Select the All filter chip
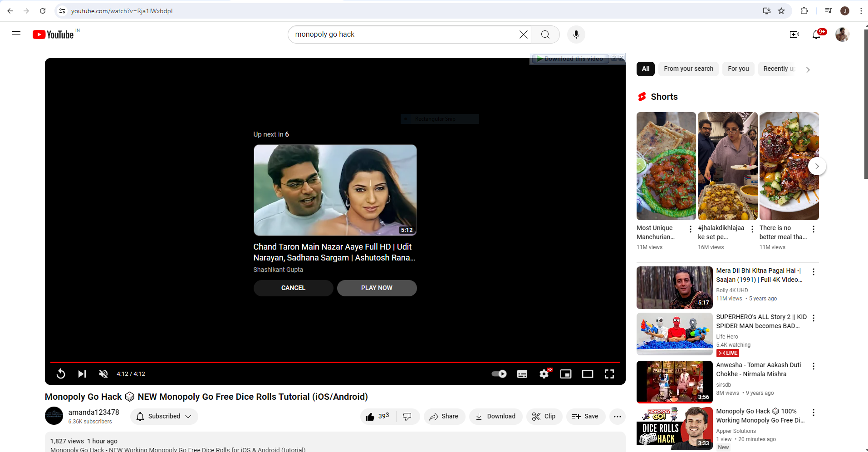Screen dimensions: 868x452 click(646, 69)
